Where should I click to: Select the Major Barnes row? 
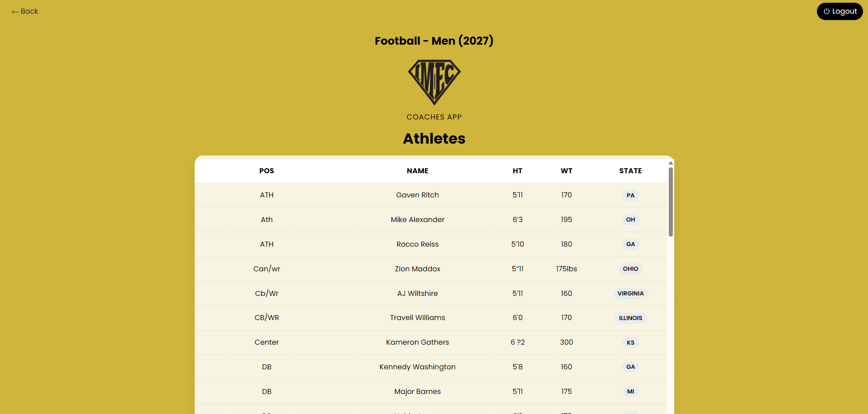click(417, 391)
